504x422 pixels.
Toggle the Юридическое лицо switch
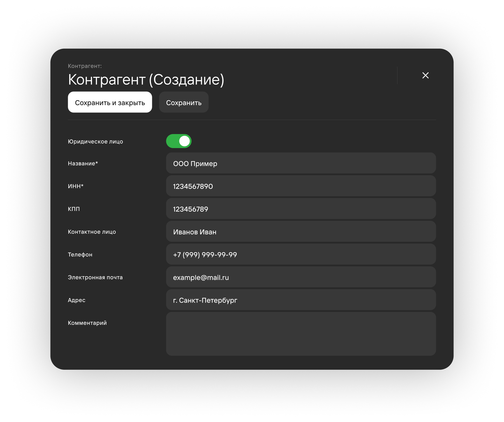pyautogui.click(x=179, y=141)
